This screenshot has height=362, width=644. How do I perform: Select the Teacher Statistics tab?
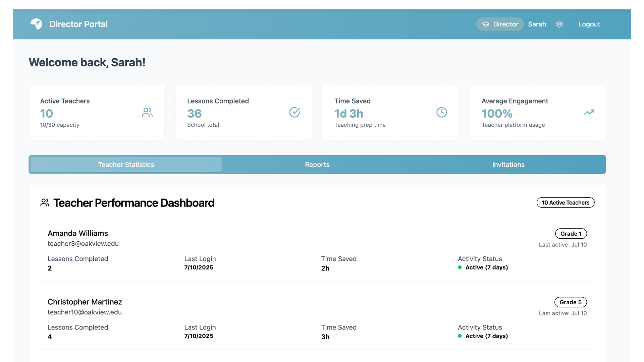[126, 165]
